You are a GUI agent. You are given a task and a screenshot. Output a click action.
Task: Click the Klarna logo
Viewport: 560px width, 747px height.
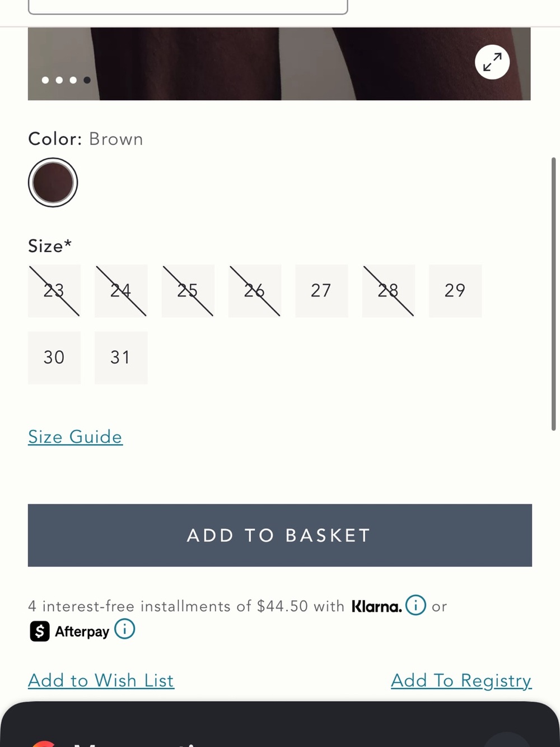click(376, 606)
